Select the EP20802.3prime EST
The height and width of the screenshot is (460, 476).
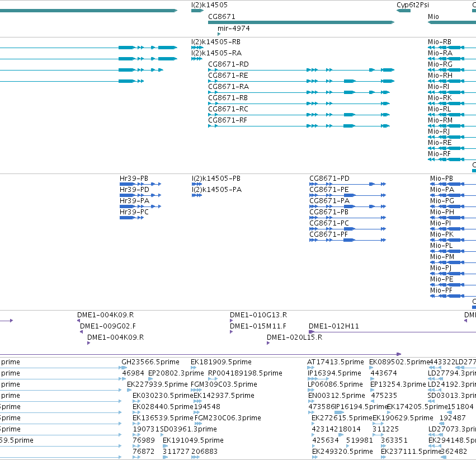(x=176, y=373)
